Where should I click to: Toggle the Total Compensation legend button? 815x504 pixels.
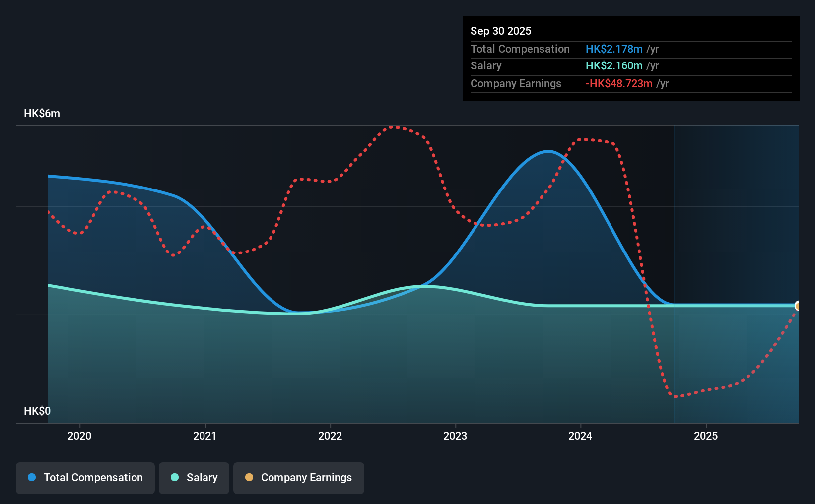click(x=85, y=478)
